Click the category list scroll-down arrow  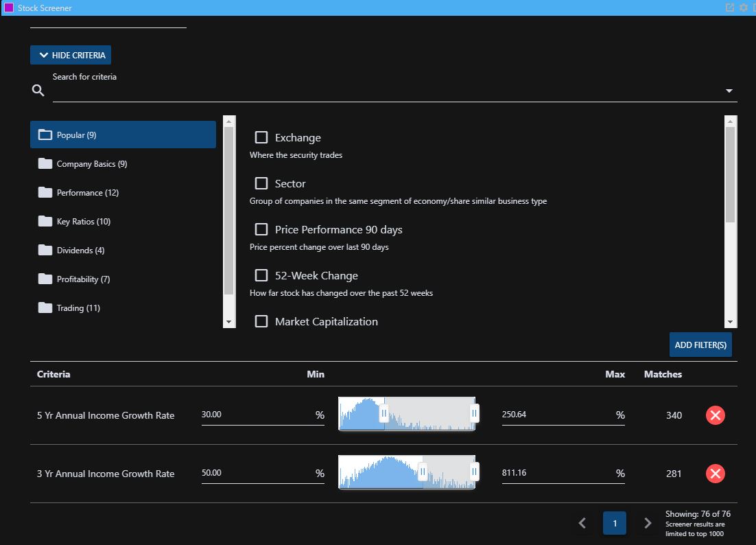coord(229,322)
